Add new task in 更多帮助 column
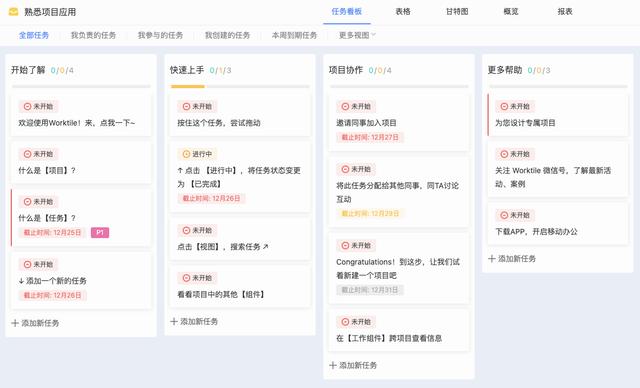This screenshot has height=388, width=640. coord(512,259)
